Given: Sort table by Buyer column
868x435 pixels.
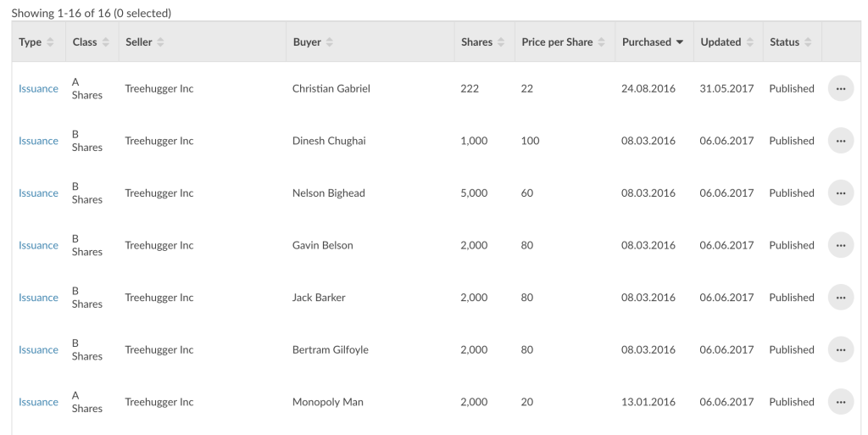Looking at the screenshot, I should tap(314, 42).
